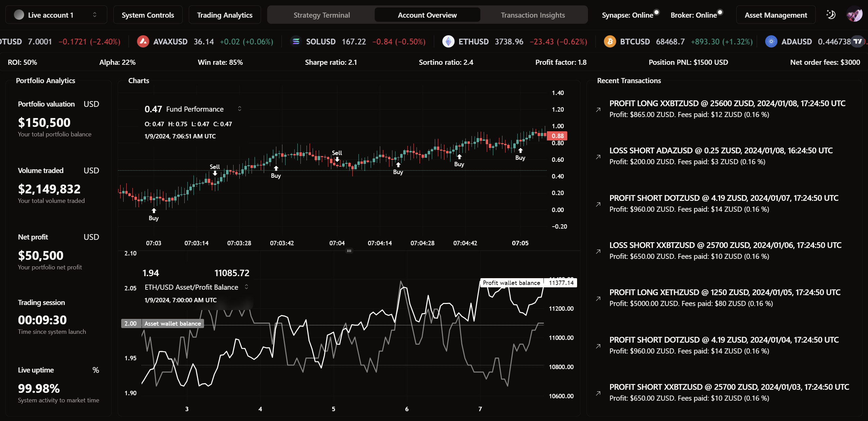This screenshot has width=868, height=421.
Task: Open Trading Analytics
Action: (x=225, y=15)
